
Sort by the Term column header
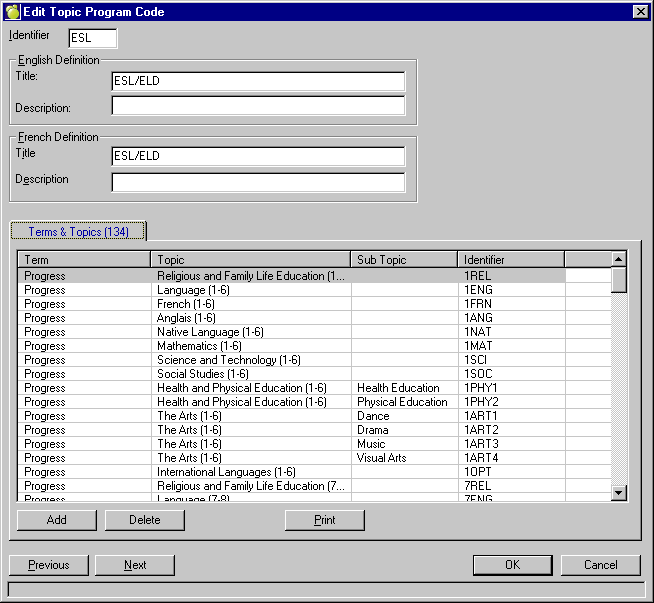[x=84, y=260]
